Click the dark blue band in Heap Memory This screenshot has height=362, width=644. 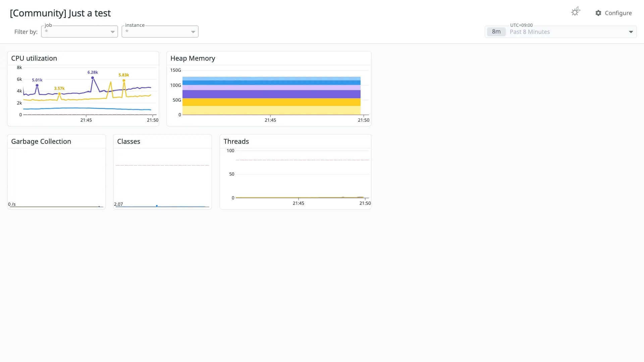271,82
